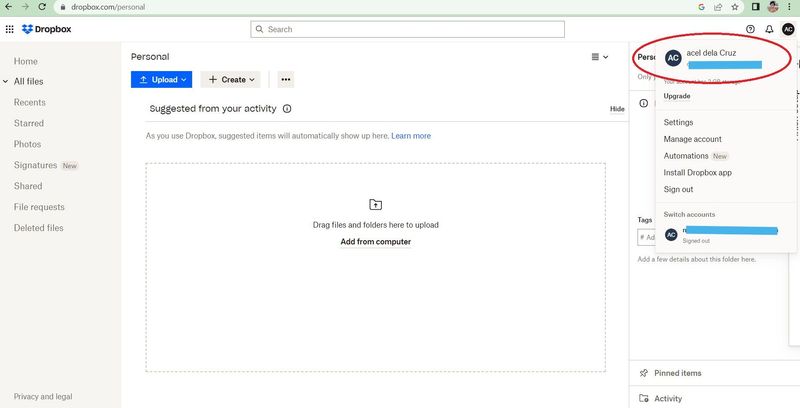Click the signed-out account avatar under Switch accounts
The height and width of the screenshot is (408, 800).
(671, 235)
